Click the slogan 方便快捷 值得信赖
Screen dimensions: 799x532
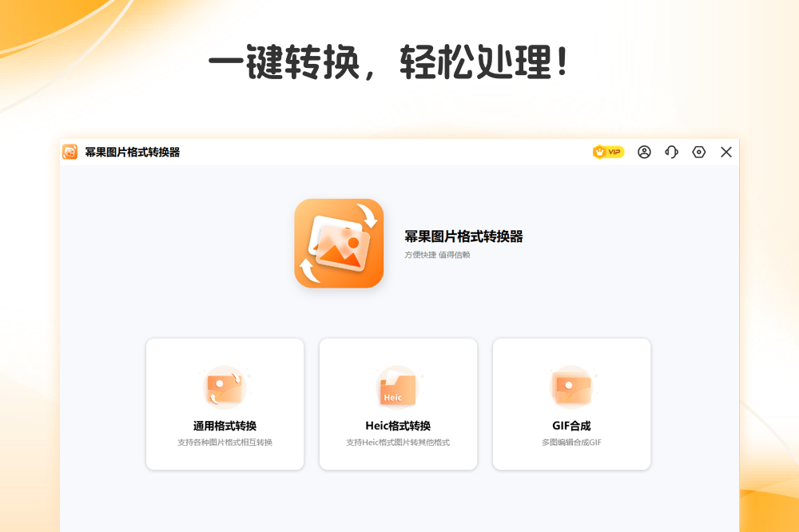pos(437,255)
